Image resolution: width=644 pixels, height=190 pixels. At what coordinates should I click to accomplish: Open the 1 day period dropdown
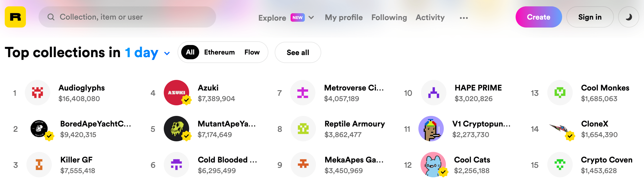click(147, 53)
